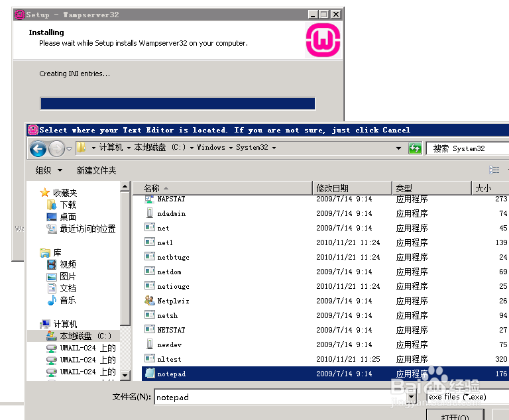Select 计算机 in the navigation pane
509x420 pixels.
coord(65,324)
